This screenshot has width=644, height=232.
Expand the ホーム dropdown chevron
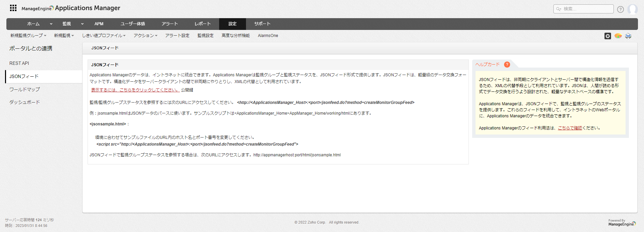(x=51, y=24)
